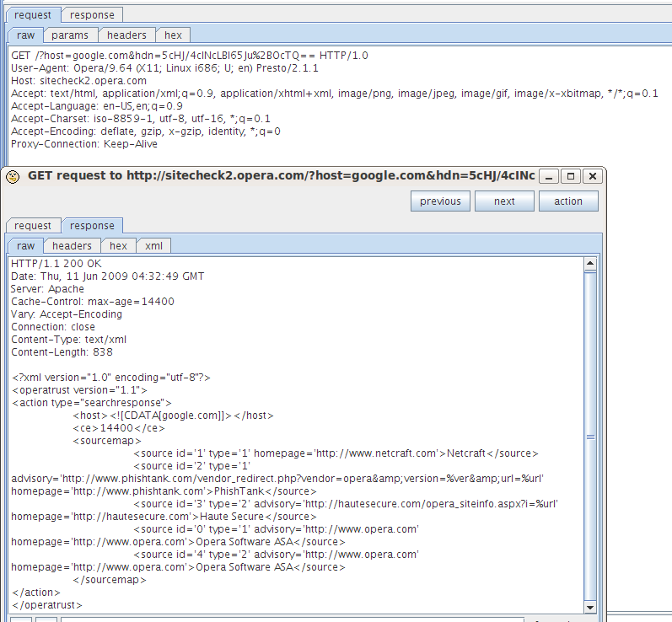This screenshot has height=622, width=672.
Task: Click the closing </operatrust> tag
Action: pyautogui.click(x=46, y=605)
